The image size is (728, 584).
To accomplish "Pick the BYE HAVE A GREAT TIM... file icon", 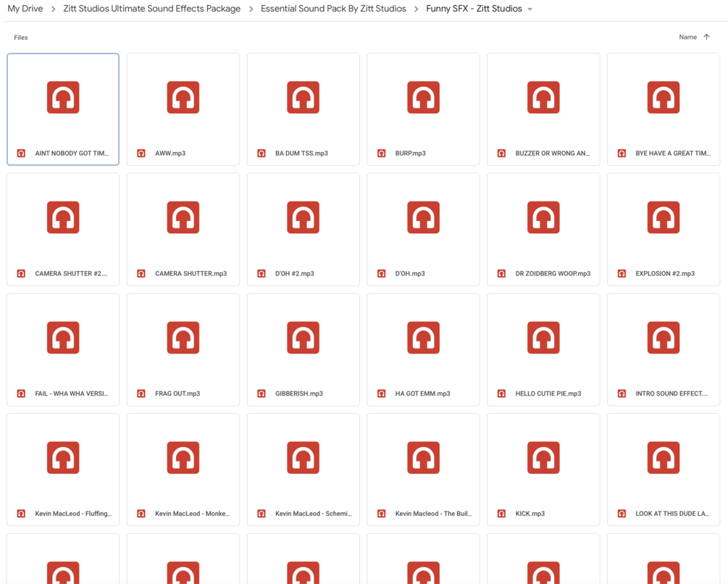I will [x=664, y=98].
